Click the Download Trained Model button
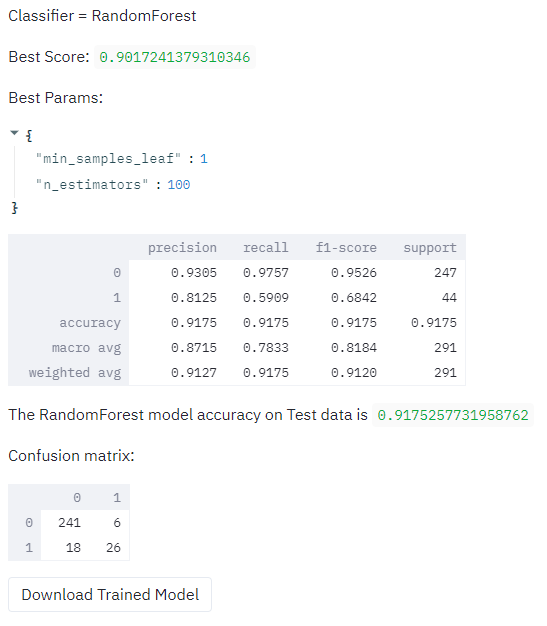Screen dimensions: 547x626 (110, 594)
